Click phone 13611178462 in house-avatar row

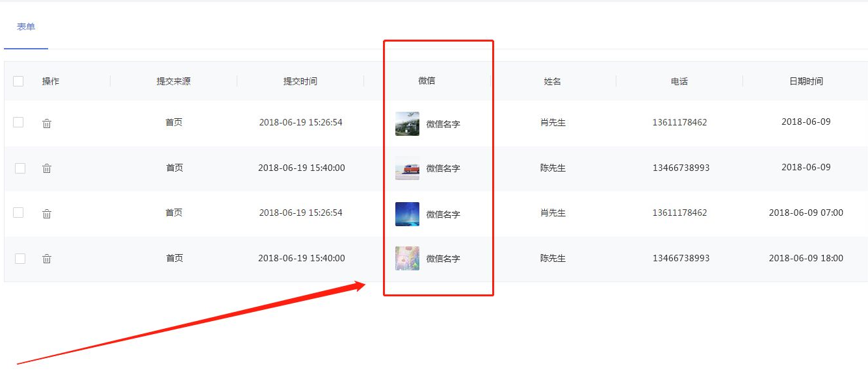(679, 122)
